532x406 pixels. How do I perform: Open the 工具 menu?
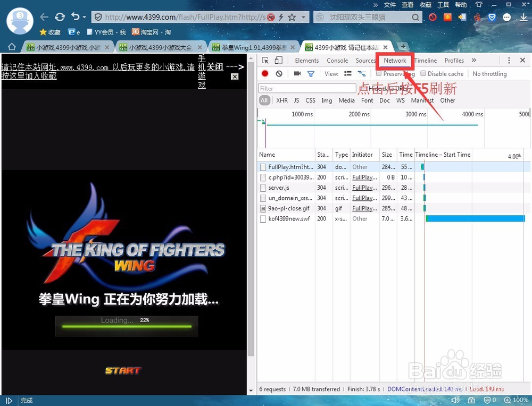coord(443,5)
